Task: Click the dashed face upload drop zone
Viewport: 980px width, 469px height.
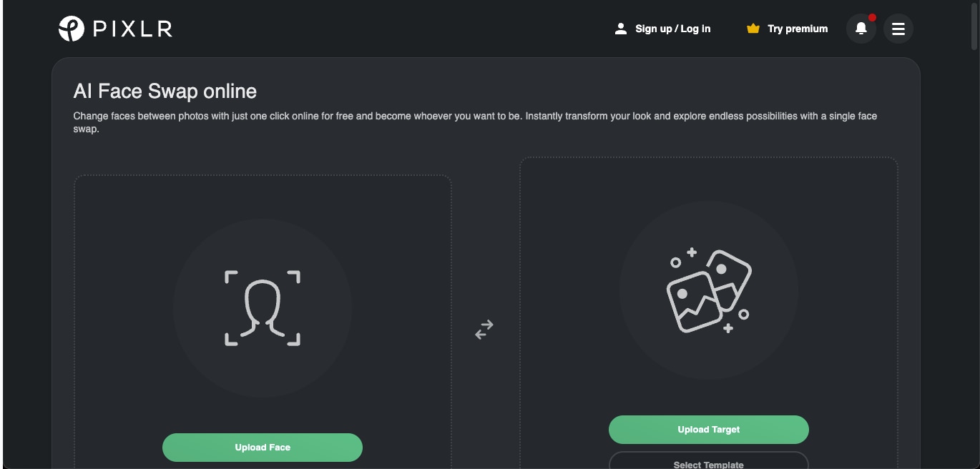Action: click(x=263, y=322)
